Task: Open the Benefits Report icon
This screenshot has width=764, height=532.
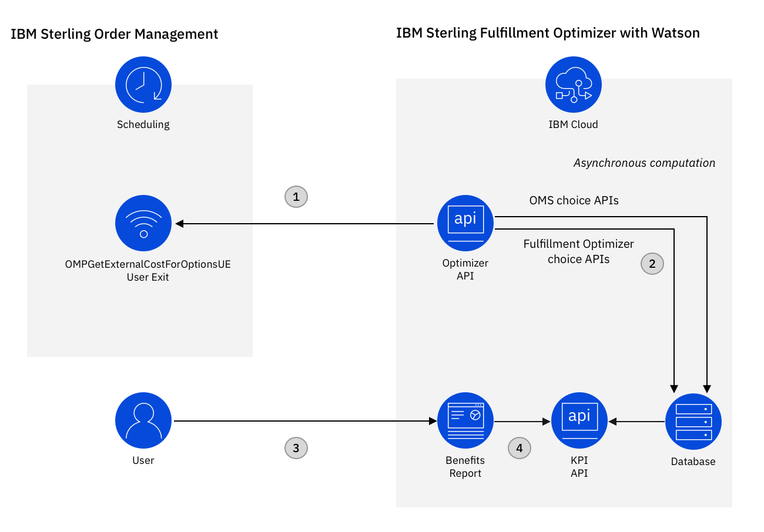Action: [x=465, y=420]
